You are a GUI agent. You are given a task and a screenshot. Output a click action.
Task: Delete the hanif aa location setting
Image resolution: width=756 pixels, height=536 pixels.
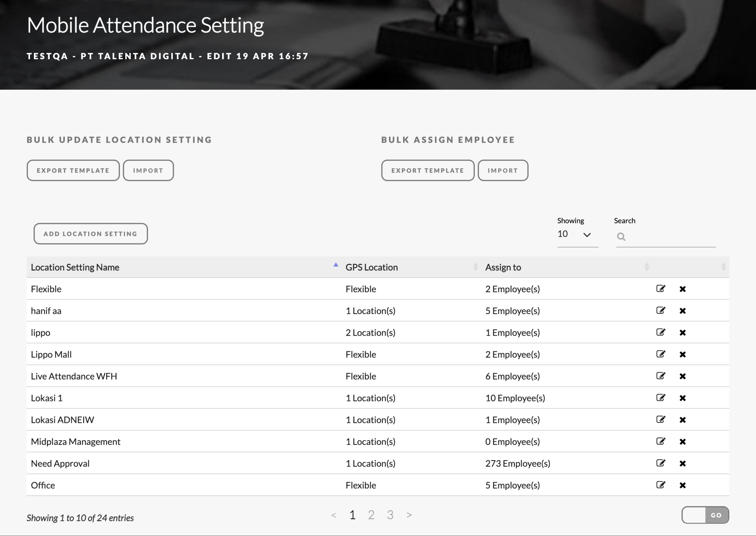click(682, 311)
